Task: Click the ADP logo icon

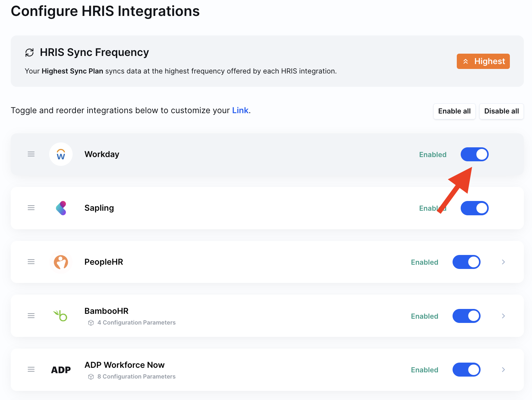Action: coord(61,370)
